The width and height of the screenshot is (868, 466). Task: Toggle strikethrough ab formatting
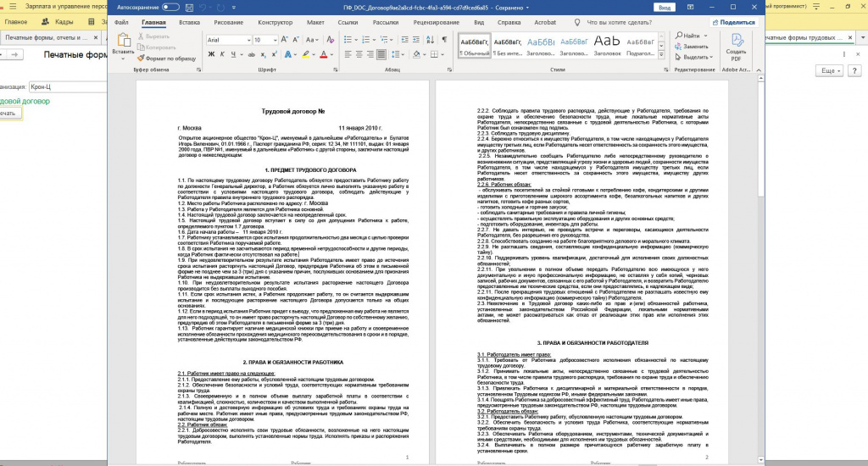(251, 54)
